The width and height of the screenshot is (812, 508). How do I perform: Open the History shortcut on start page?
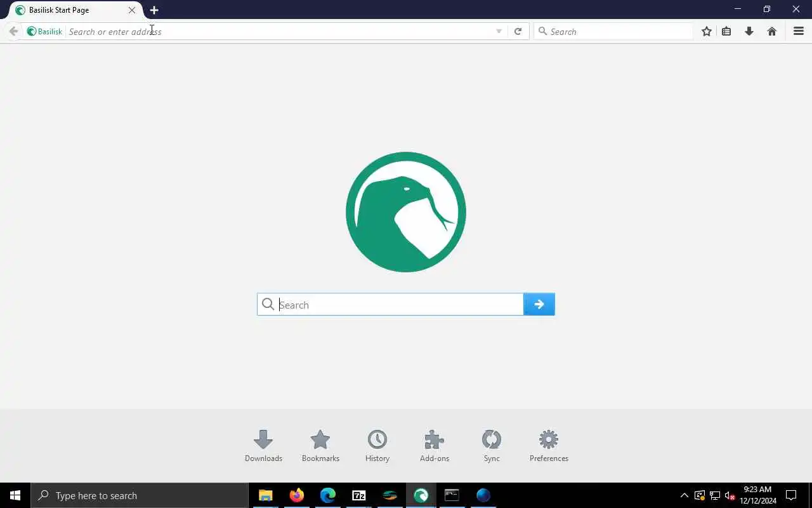coord(377,446)
